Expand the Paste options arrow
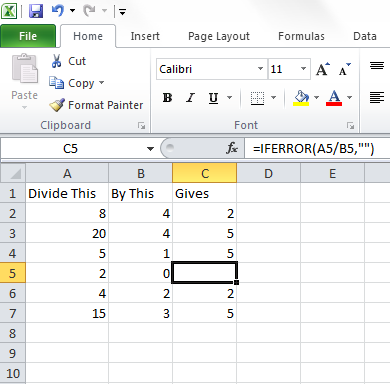390x384 pixels. coord(24,107)
